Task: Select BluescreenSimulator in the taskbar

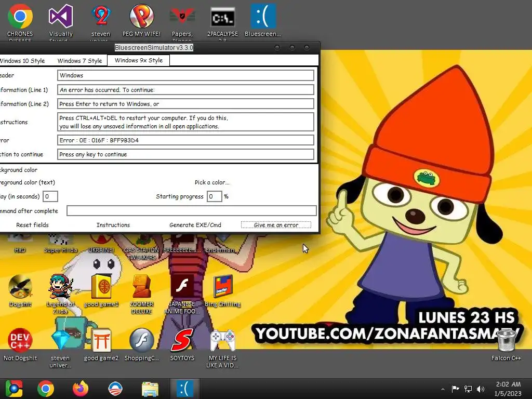Action: coord(185,389)
